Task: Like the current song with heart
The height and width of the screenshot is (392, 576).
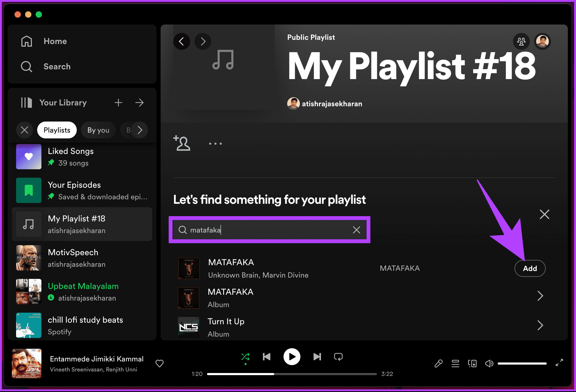Action: [x=160, y=364]
